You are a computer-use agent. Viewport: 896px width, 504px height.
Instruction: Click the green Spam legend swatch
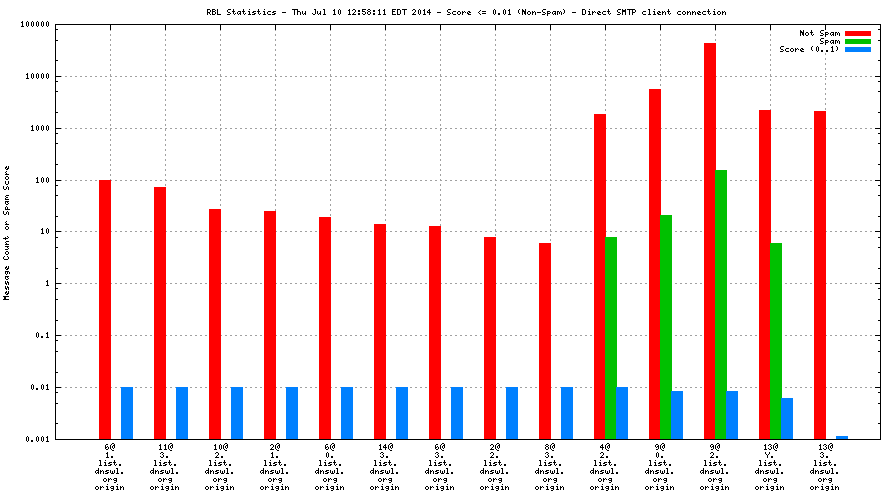pyautogui.click(x=858, y=41)
